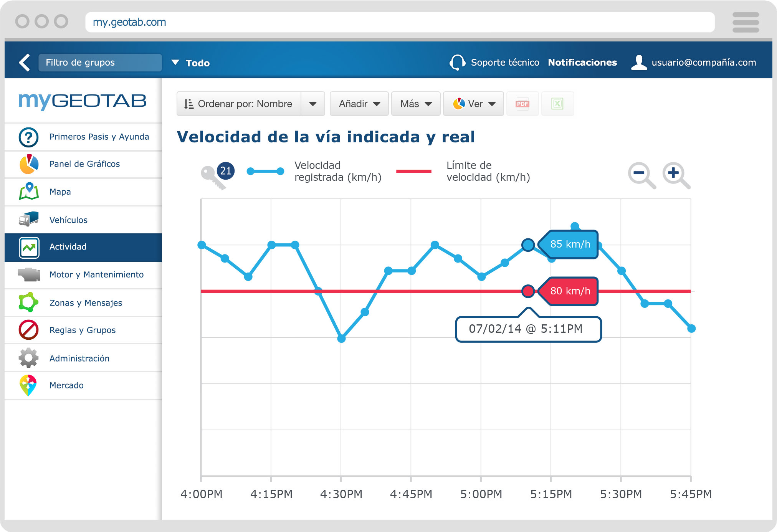
Task: Click the back arrow in the header
Action: (24, 63)
